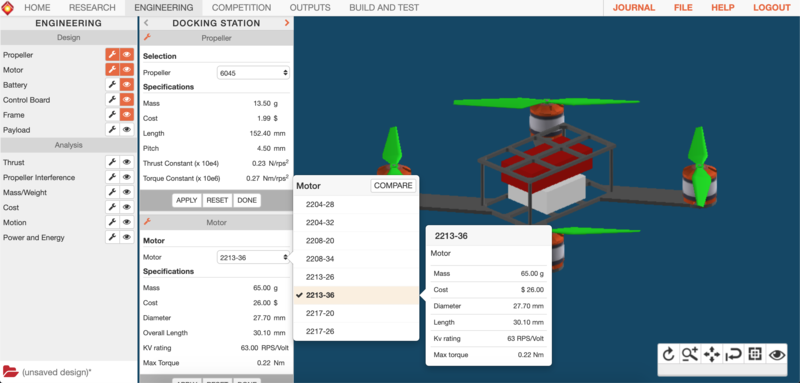Open the Motor 2213-36 dropdown

[x=254, y=258]
